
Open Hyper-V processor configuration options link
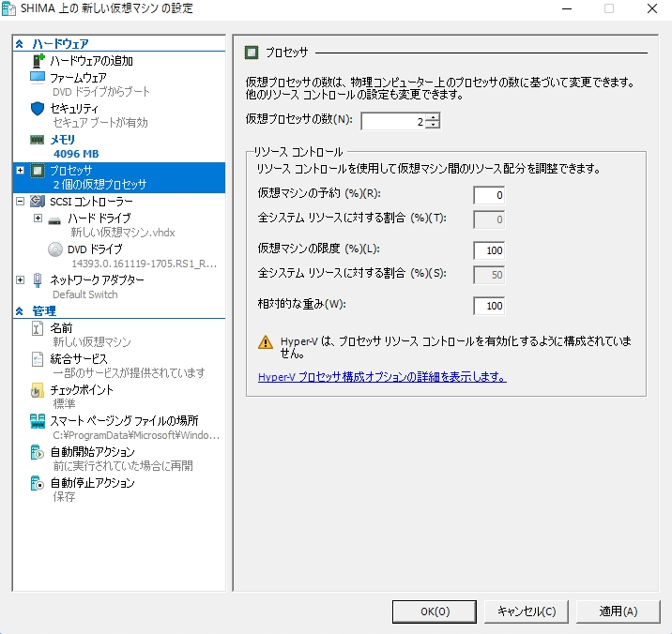point(382,377)
